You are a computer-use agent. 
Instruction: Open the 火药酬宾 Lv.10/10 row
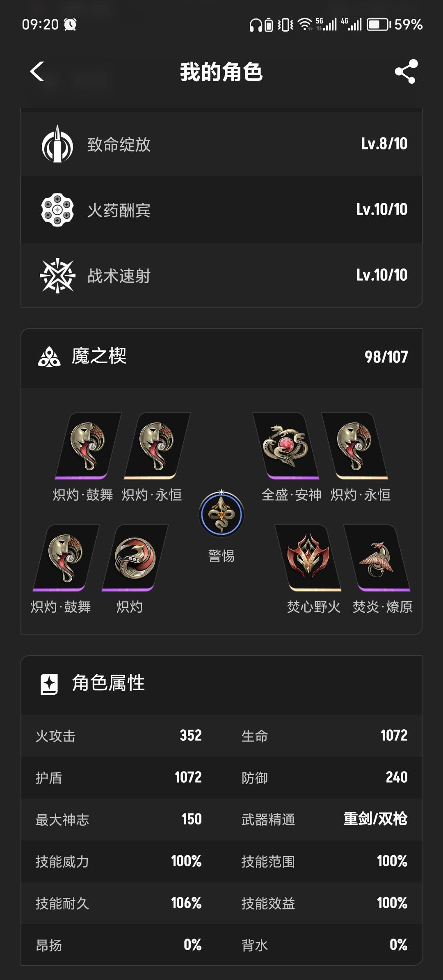(221, 210)
